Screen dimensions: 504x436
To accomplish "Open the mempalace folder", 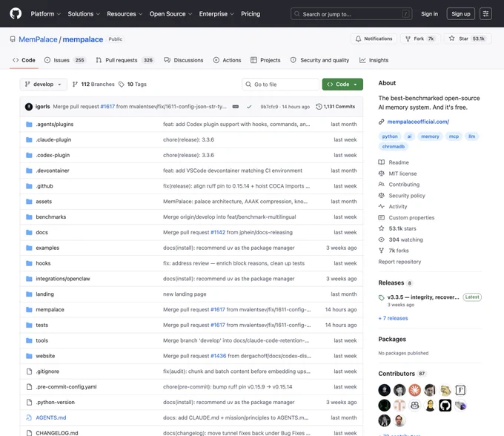I will [50, 309].
